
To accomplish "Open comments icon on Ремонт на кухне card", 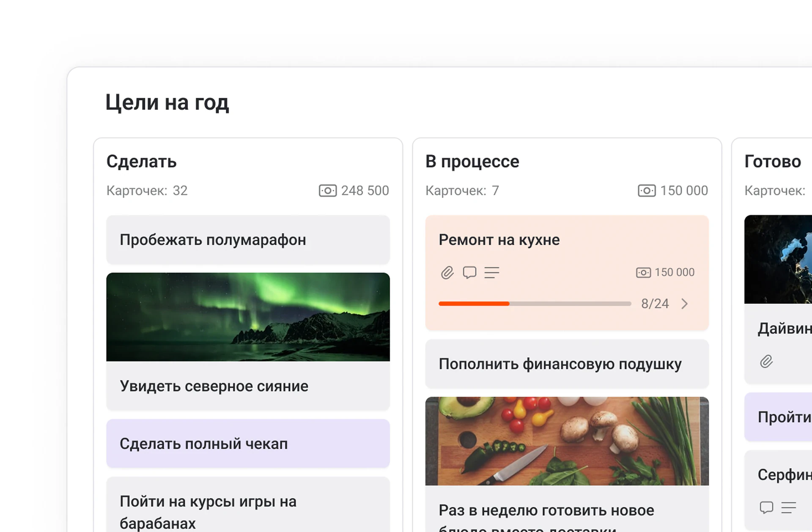I will coord(469,273).
